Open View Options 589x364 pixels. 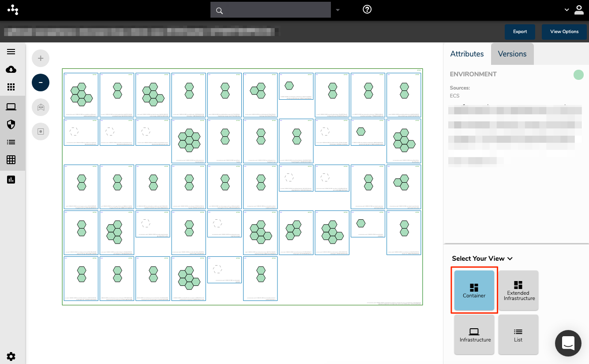point(564,31)
